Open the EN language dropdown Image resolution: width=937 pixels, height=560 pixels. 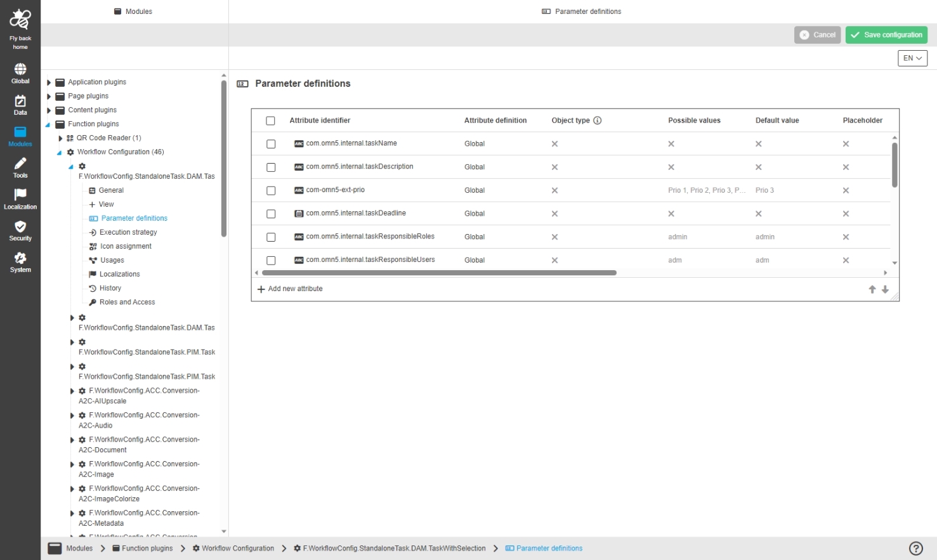click(912, 58)
